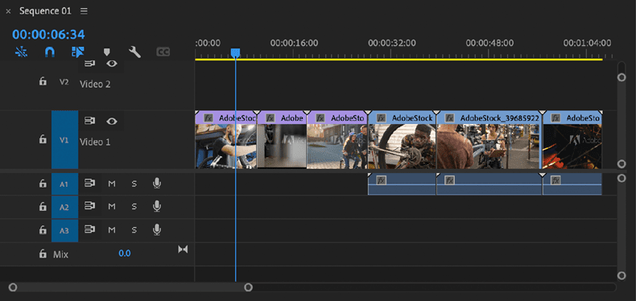This screenshot has width=644, height=301.
Task: Hide Video 2 track output eye
Action: click(x=112, y=64)
